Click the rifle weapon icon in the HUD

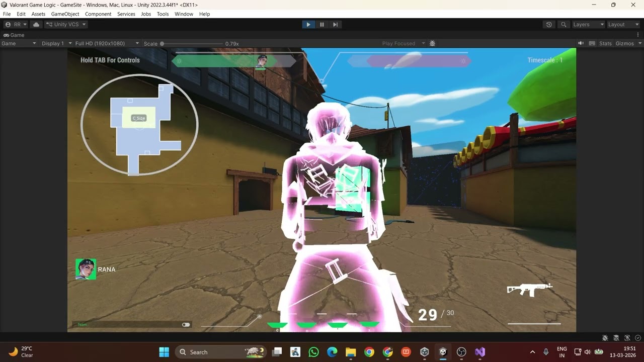point(529,289)
